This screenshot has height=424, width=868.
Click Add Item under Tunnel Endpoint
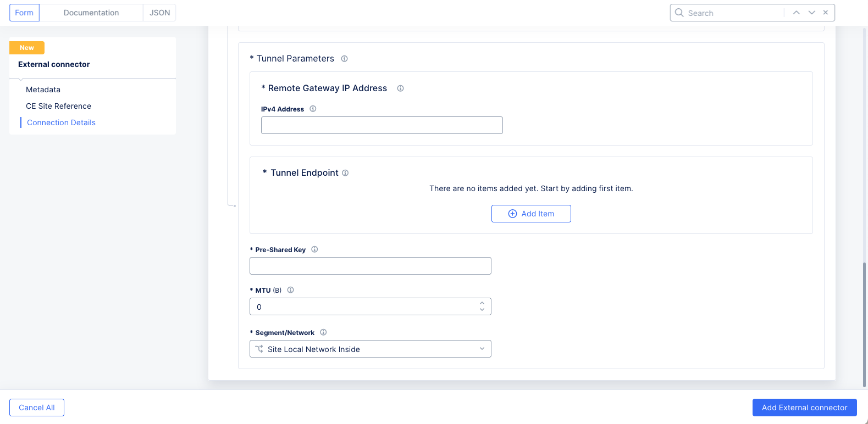click(531, 214)
